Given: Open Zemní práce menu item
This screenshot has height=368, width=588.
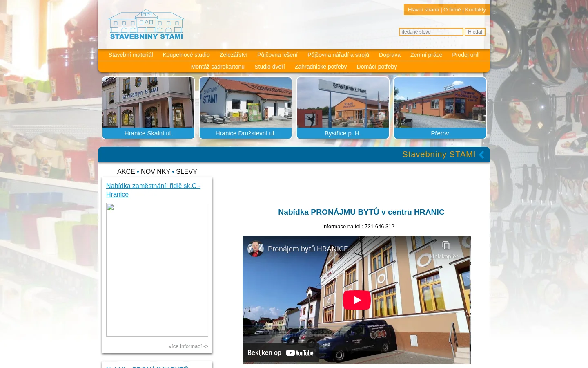Looking at the screenshot, I should pyautogui.click(x=426, y=55).
